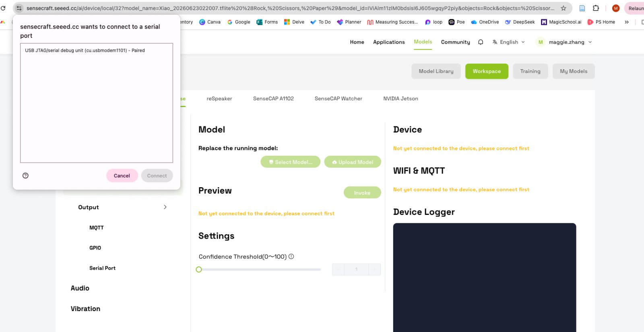Image resolution: width=644 pixels, height=332 pixels.
Task: Click the maggie.zhang user avatar
Action: click(541, 42)
